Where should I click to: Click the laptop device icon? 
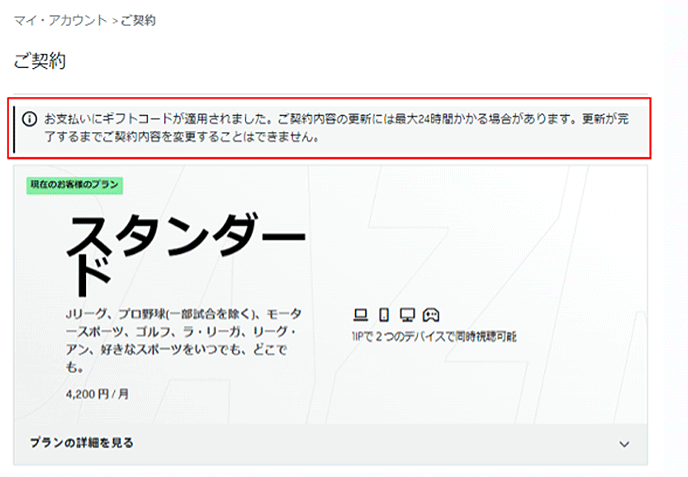(361, 315)
